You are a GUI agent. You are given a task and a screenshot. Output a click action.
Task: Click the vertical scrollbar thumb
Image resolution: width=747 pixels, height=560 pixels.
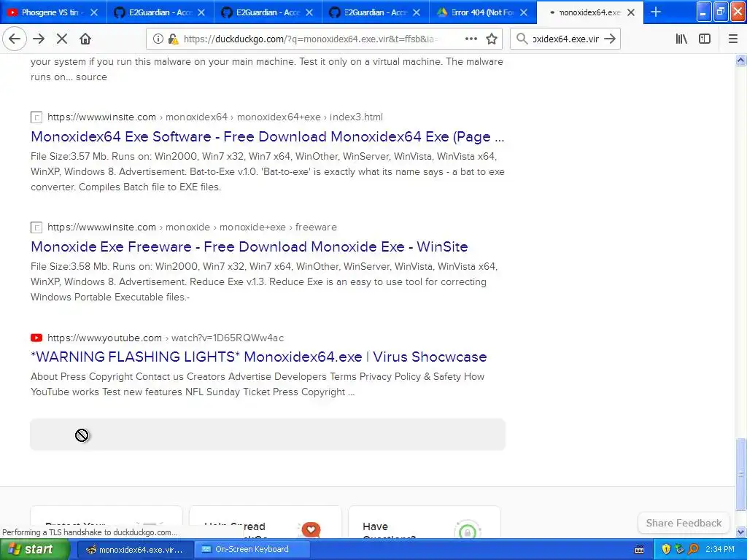point(741,474)
